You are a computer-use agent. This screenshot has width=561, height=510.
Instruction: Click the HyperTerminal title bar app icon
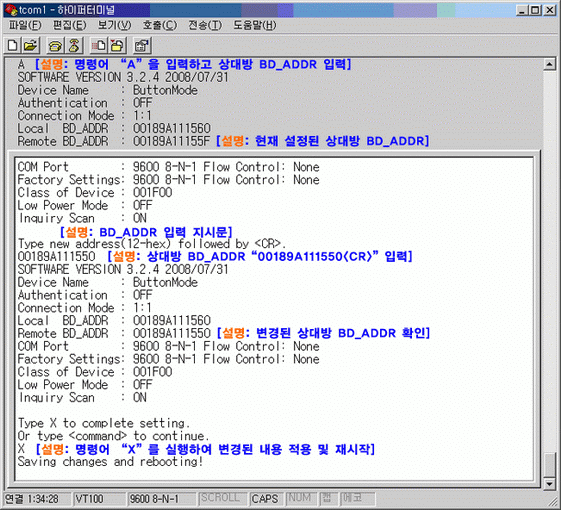click(11, 10)
